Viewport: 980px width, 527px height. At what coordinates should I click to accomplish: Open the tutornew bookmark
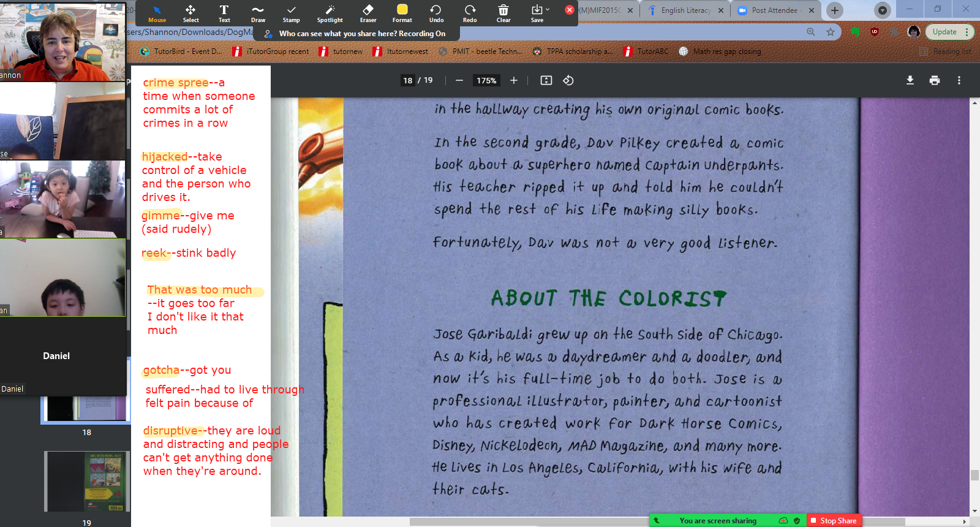pos(341,51)
